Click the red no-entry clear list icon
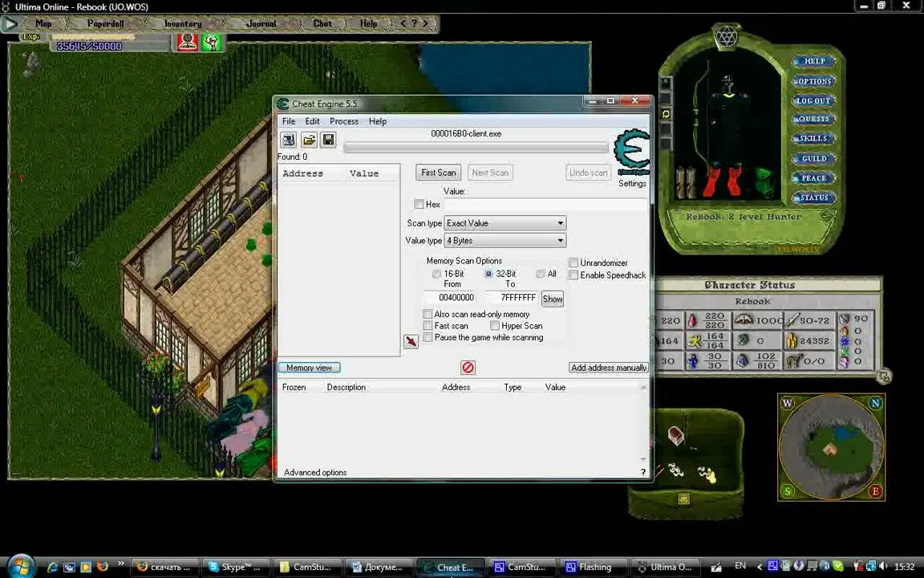The image size is (924, 578). [x=468, y=368]
